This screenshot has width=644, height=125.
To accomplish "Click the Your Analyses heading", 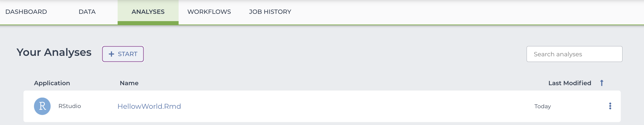I will pos(54,52).
